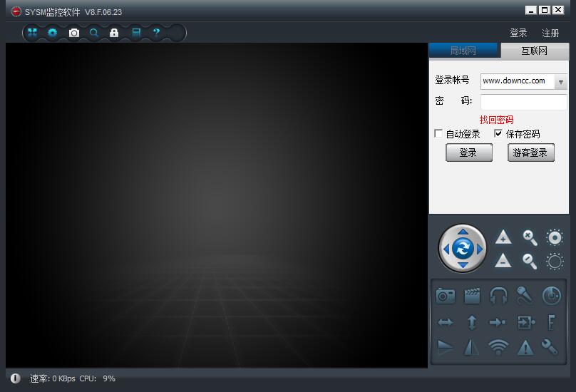Click the boxed arrow preset icon
Image resolution: width=576 pixels, height=392 pixels.
coord(526,322)
